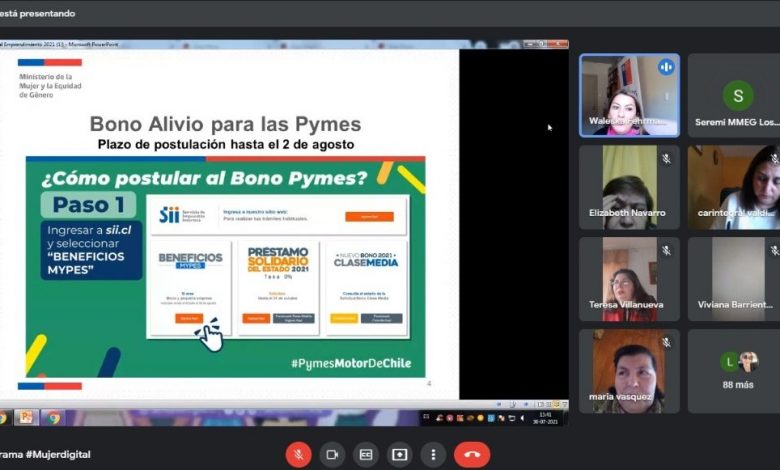Unmute the microphone in the call bar
Viewport: 780px width, 470px height.
[298, 454]
